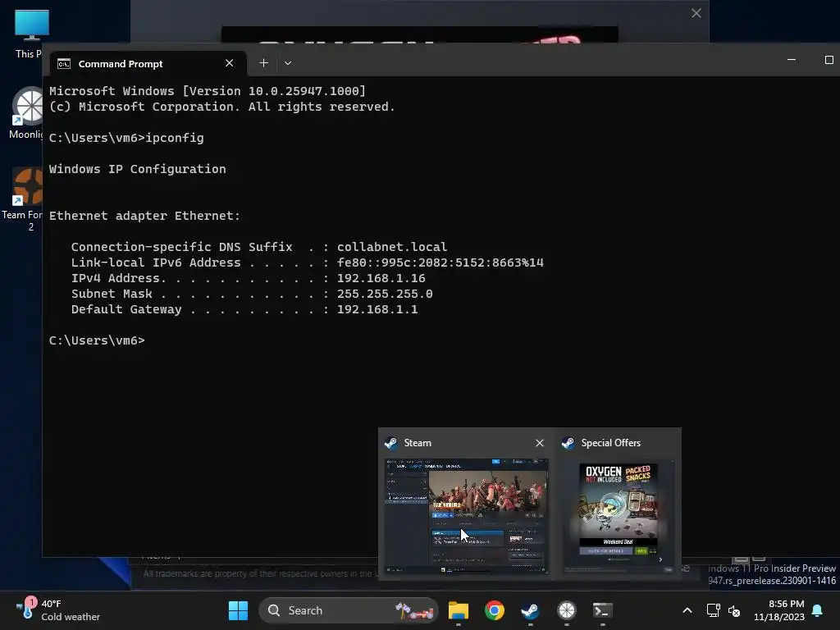840x630 pixels.
Task: Open the weather widget showing 40°F
Action: point(58,610)
